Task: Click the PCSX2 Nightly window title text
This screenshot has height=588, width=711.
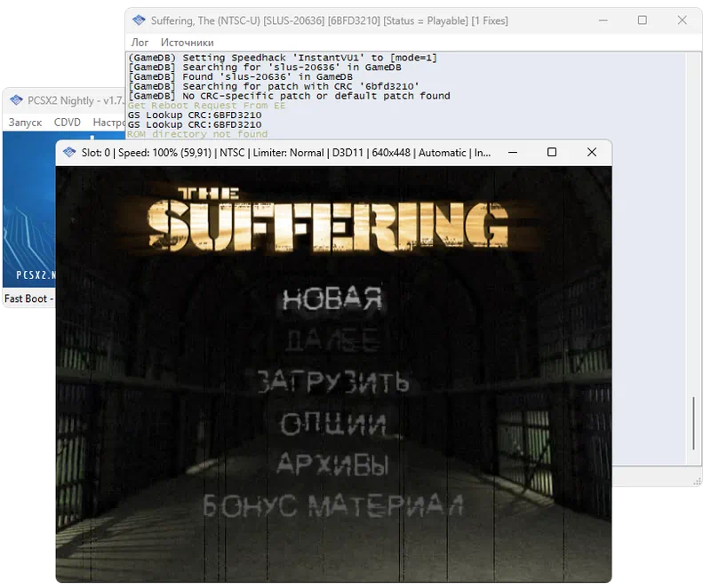Action: coord(76,100)
